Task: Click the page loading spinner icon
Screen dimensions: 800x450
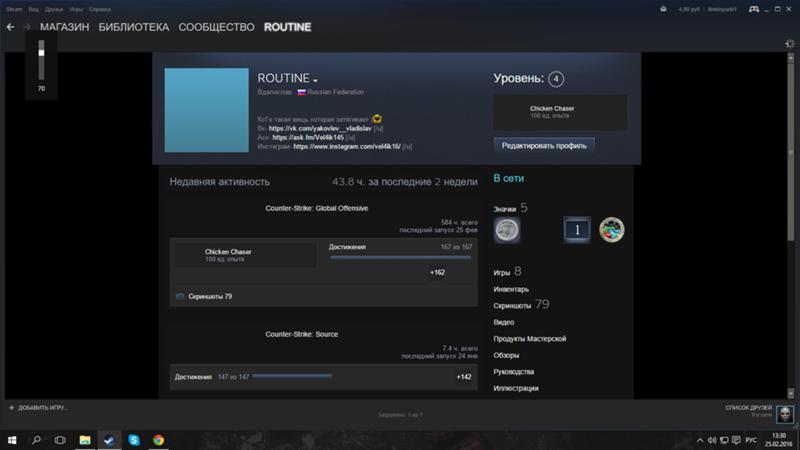Action: point(789,44)
